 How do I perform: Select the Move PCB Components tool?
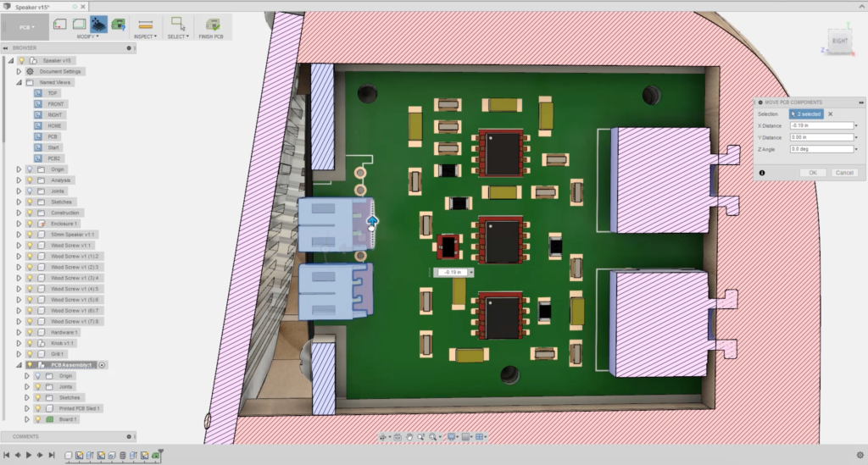click(98, 25)
